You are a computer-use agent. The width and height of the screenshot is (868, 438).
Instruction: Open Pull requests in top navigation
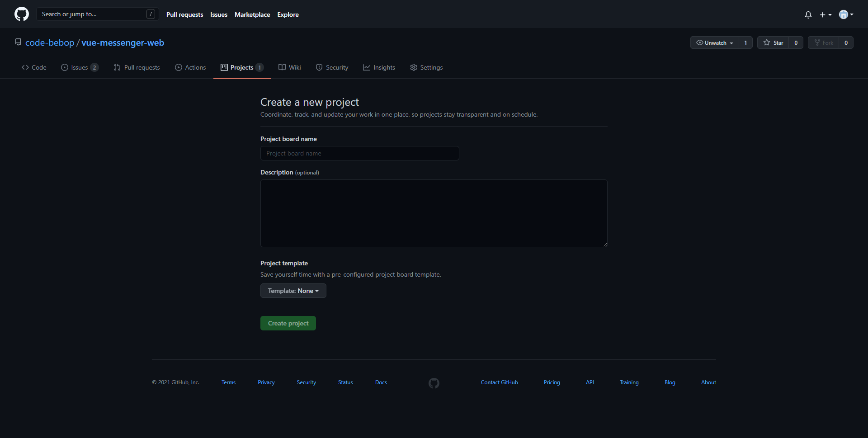(184, 14)
